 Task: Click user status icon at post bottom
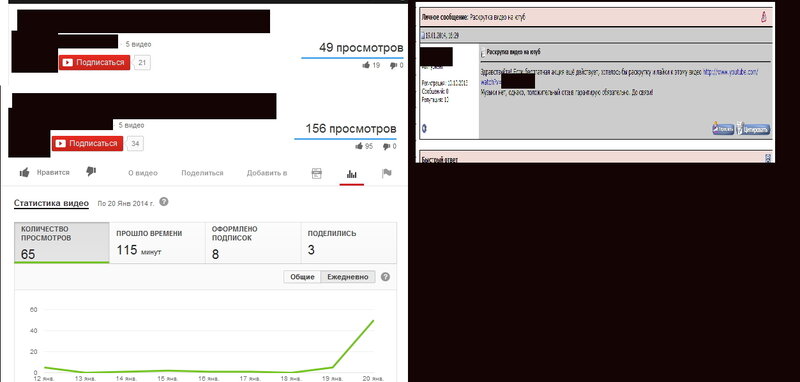click(x=424, y=129)
